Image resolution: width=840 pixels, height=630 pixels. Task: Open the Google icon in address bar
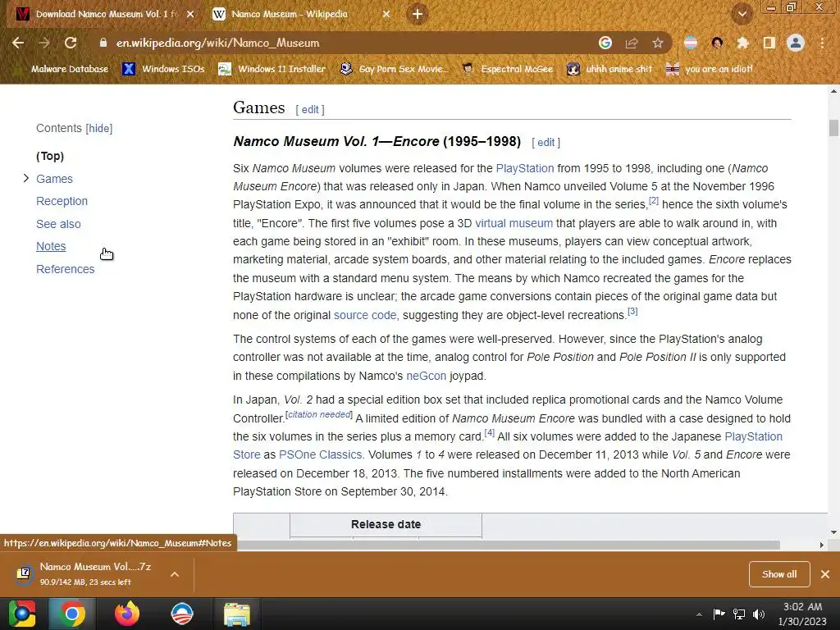tap(605, 43)
